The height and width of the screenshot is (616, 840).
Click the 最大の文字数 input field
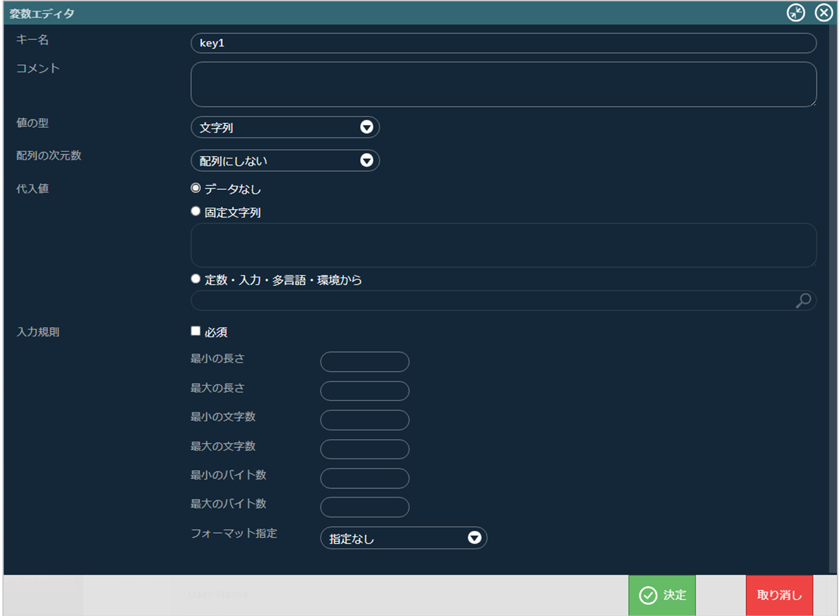click(x=364, y=449)
